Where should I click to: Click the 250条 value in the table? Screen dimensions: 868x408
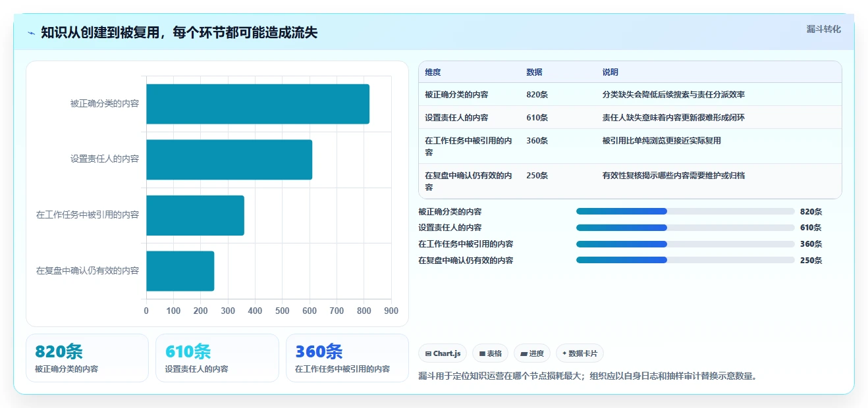click(x=537, y=176)
